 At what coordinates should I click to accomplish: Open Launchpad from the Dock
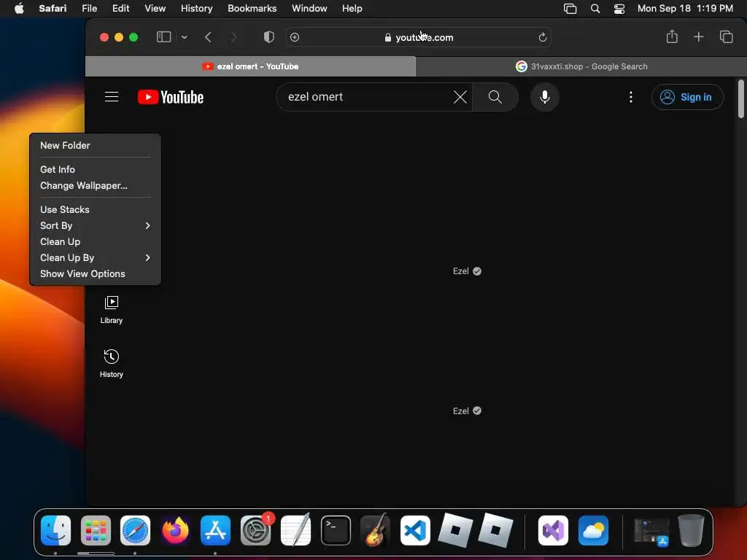click(x=96, y=531)
